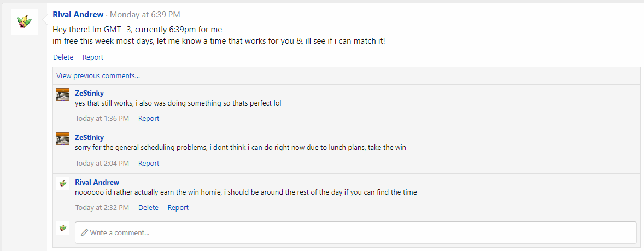
Task: Click the avatar beside the comment box
Action: point(63,227)
